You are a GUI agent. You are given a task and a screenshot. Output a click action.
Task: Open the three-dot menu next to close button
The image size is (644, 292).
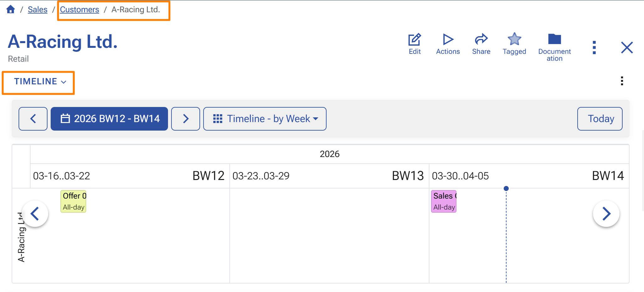(594, 47)
